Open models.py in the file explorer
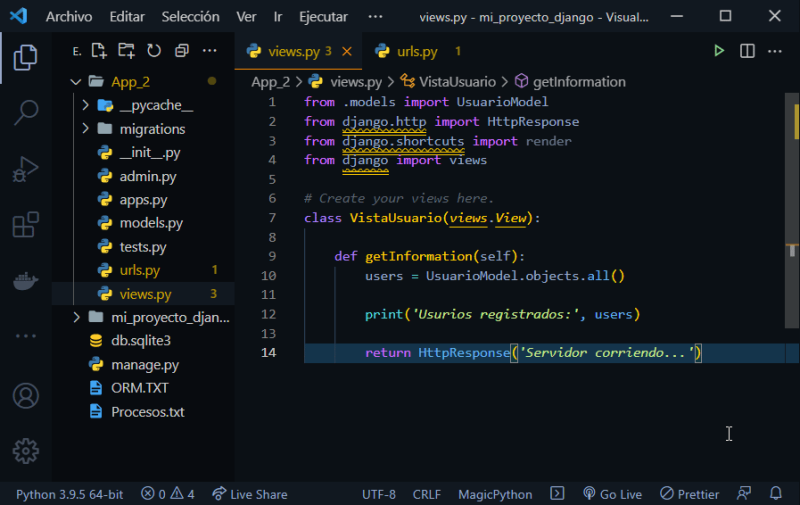The image size is (800, 505). (x=150, y=223)
